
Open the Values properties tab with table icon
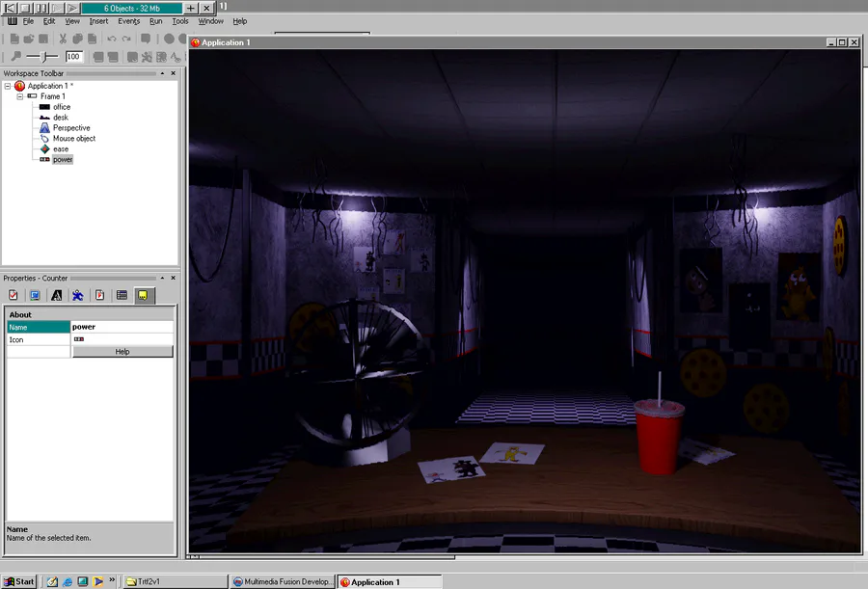coord(122,296)
